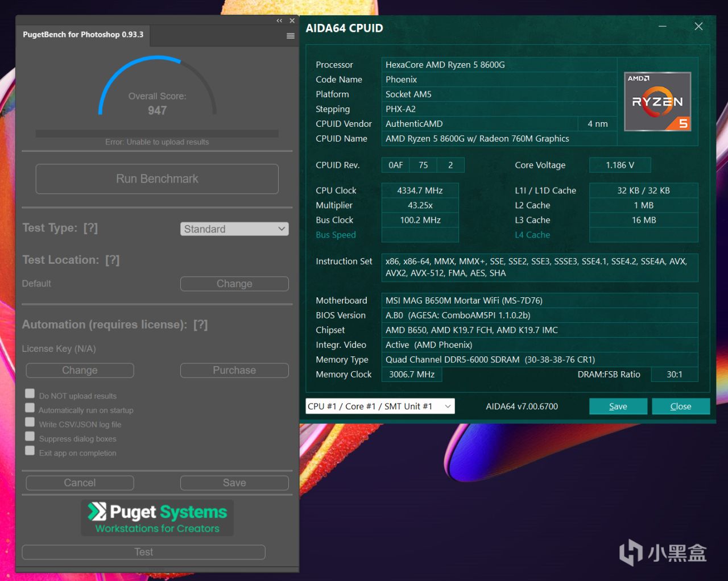Click the benchmark progress bar
Viewport: 728px width, 581px height.
tap(157, 134)
